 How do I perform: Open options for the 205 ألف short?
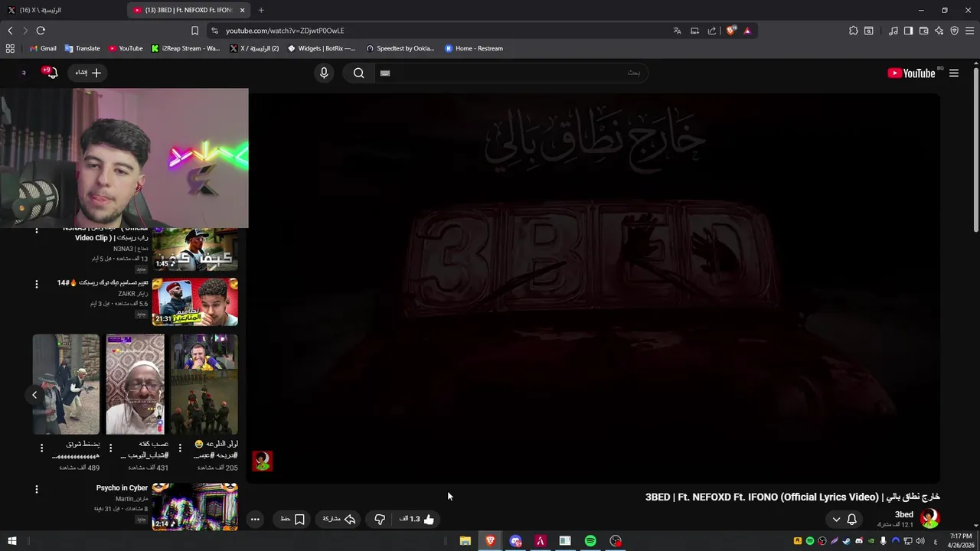[180, 448]
